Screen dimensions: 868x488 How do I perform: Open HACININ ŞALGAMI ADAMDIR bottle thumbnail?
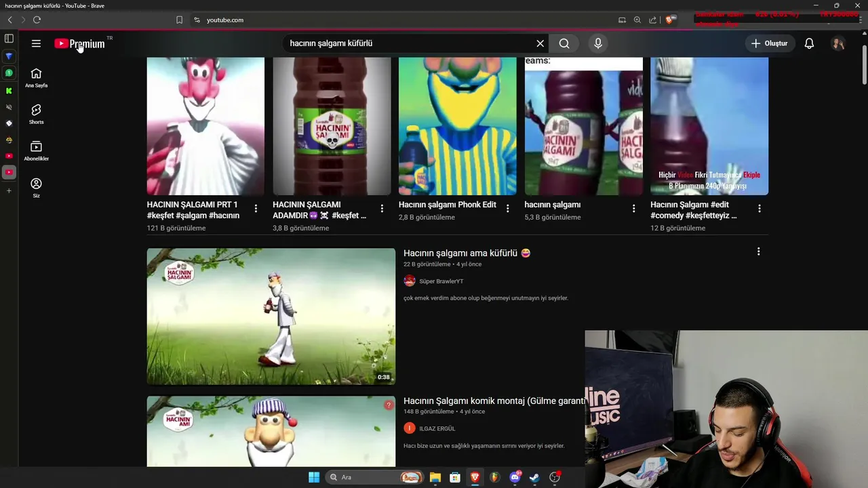332,126
